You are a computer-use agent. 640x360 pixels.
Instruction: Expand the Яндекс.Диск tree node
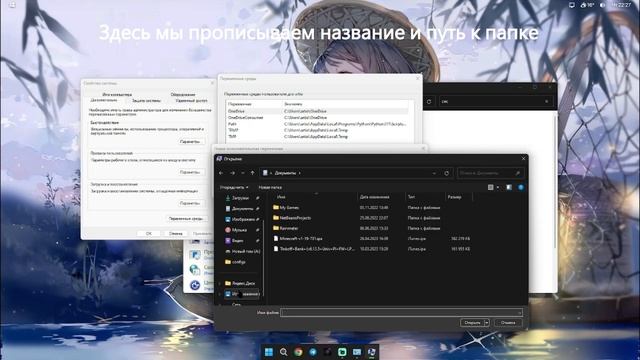point(220,283)
